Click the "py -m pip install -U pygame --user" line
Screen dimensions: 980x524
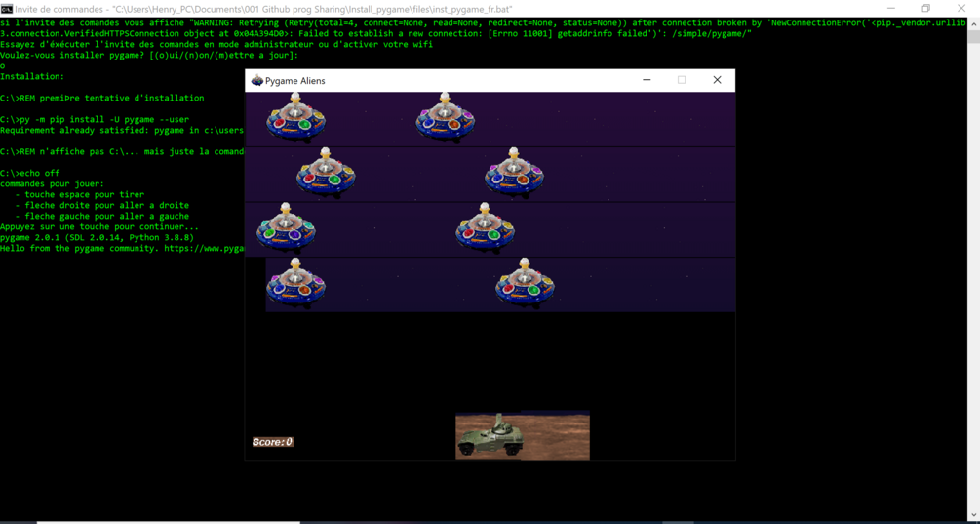click(95, 119)
